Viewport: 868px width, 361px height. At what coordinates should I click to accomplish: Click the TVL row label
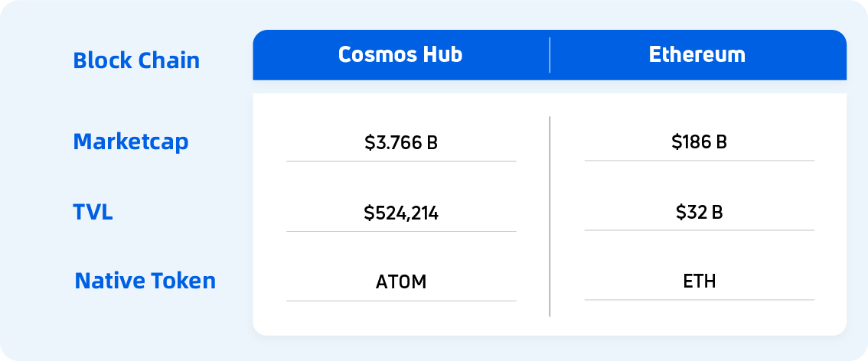click(x=93, y=212)
